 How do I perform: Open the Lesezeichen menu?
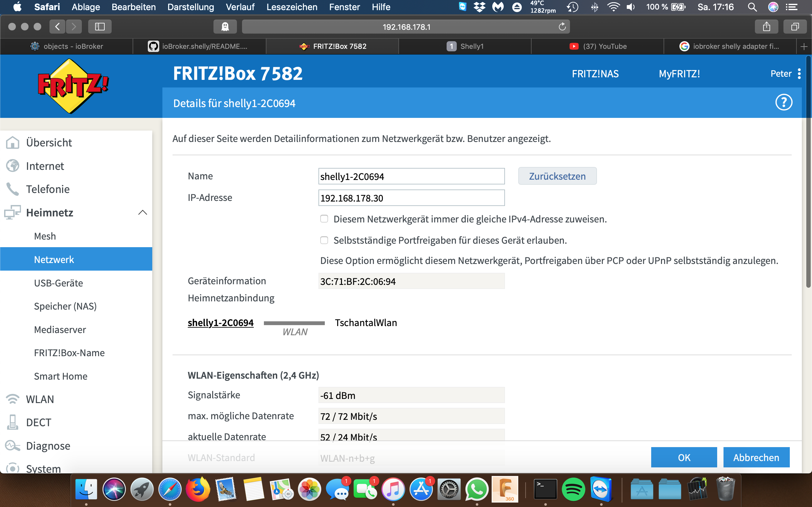291,7
